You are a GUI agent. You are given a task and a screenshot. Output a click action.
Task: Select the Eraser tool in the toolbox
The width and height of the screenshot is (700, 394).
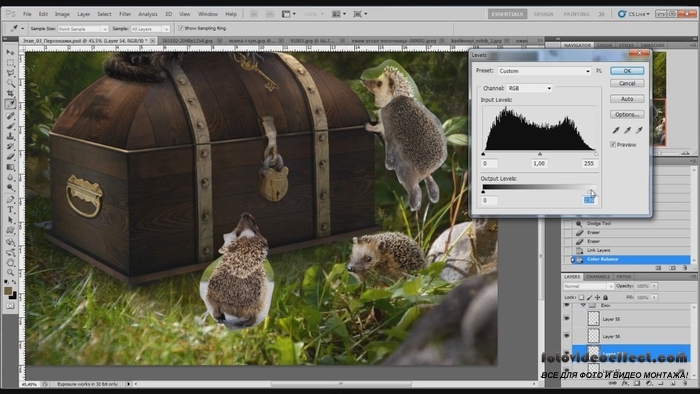[x=10, y=157]
